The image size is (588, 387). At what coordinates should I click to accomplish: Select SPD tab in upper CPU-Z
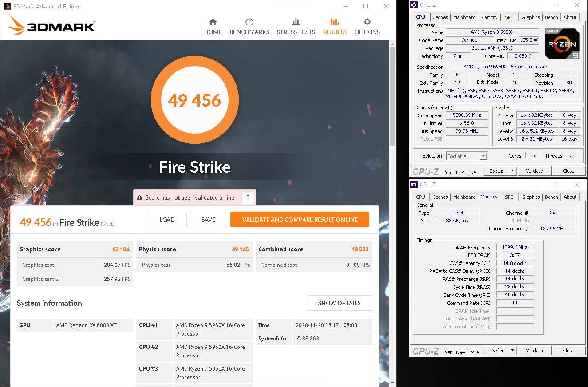(509, 17)
